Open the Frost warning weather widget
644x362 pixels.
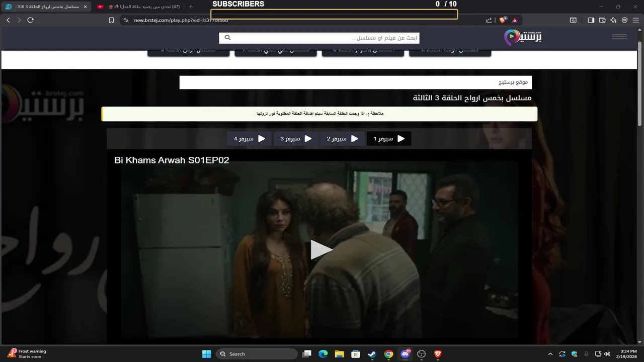28,354
